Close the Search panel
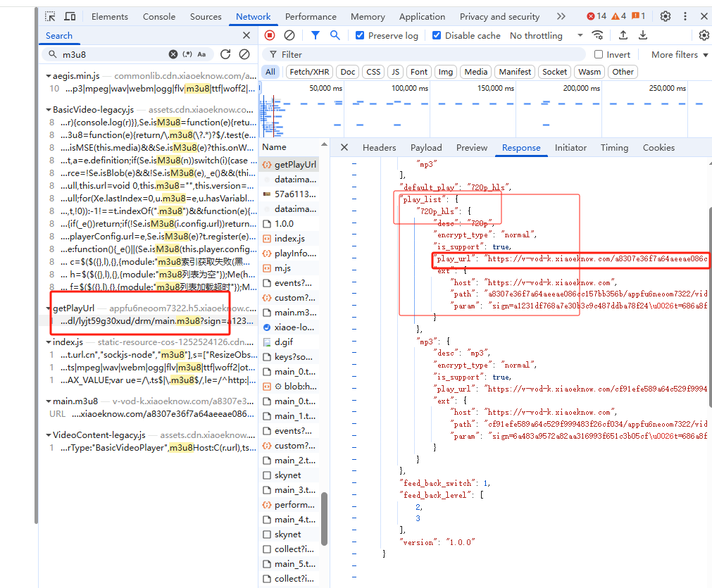This screenshot has height=588, width=712. click(x=246, y=35)
